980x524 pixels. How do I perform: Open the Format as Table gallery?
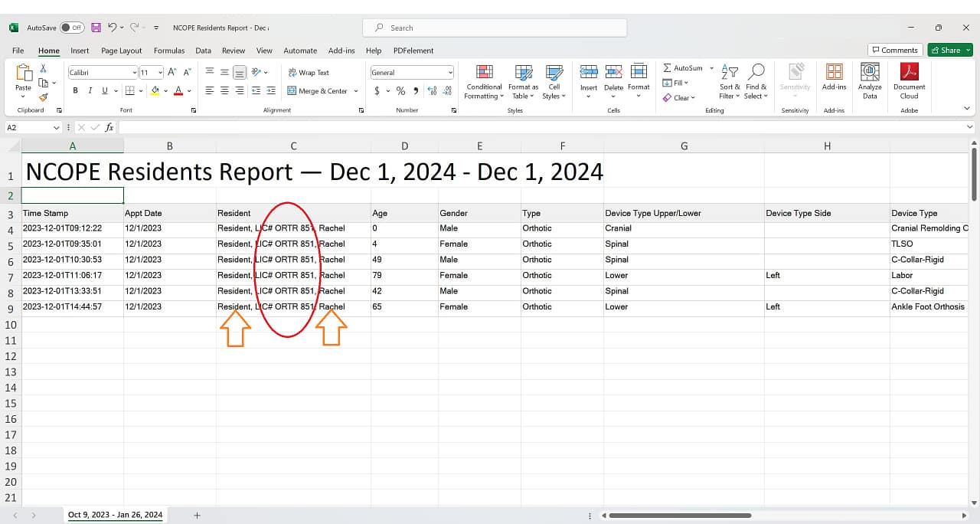coord(524,73)
